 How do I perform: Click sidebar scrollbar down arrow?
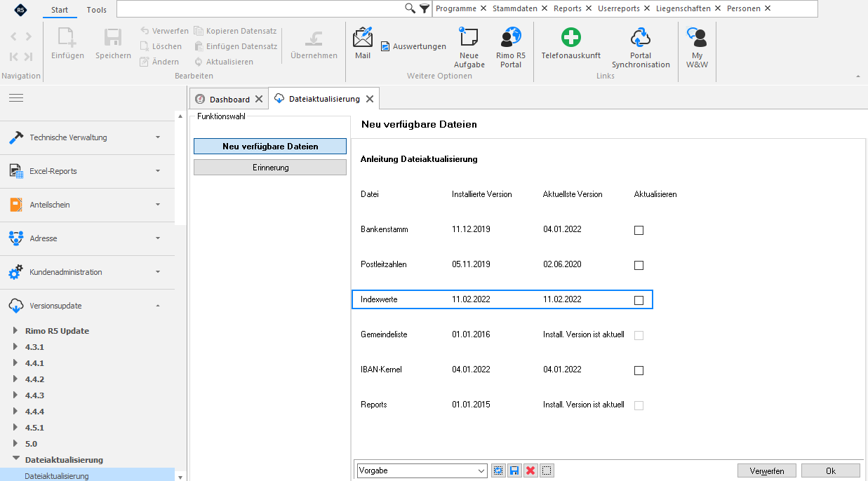pyautogui.click(x=180, y=477)
